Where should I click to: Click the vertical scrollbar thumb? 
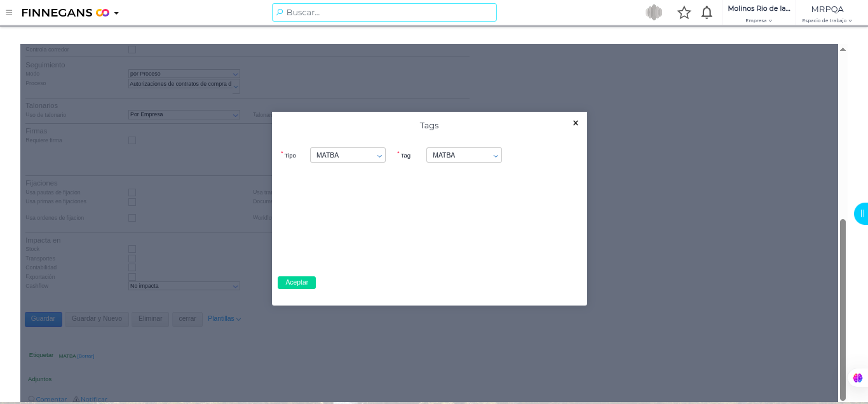843,309
